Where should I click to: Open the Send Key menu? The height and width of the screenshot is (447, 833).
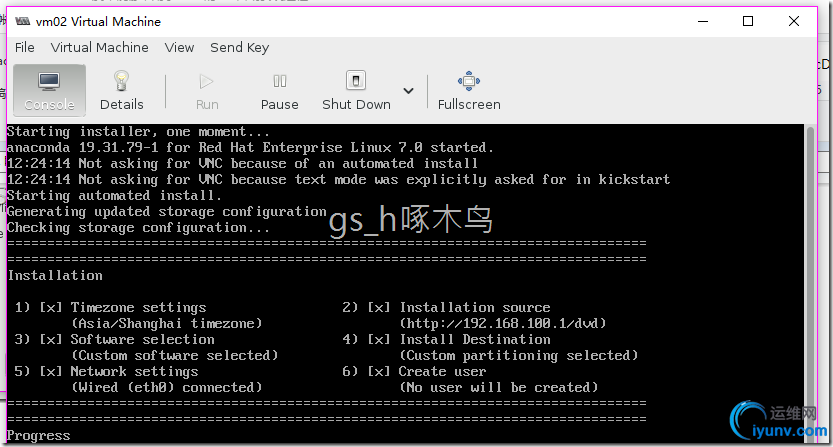click(x=240, y=47)
